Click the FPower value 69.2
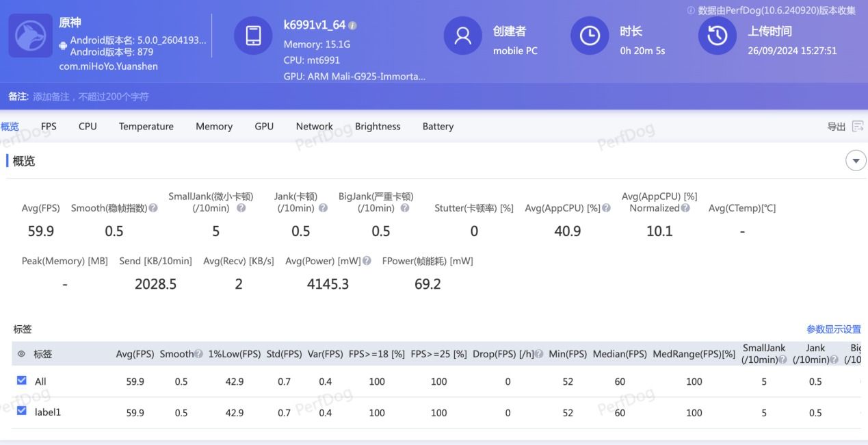Screen dimensions: 868x445 pyautogui.click(x=428, y=284)
